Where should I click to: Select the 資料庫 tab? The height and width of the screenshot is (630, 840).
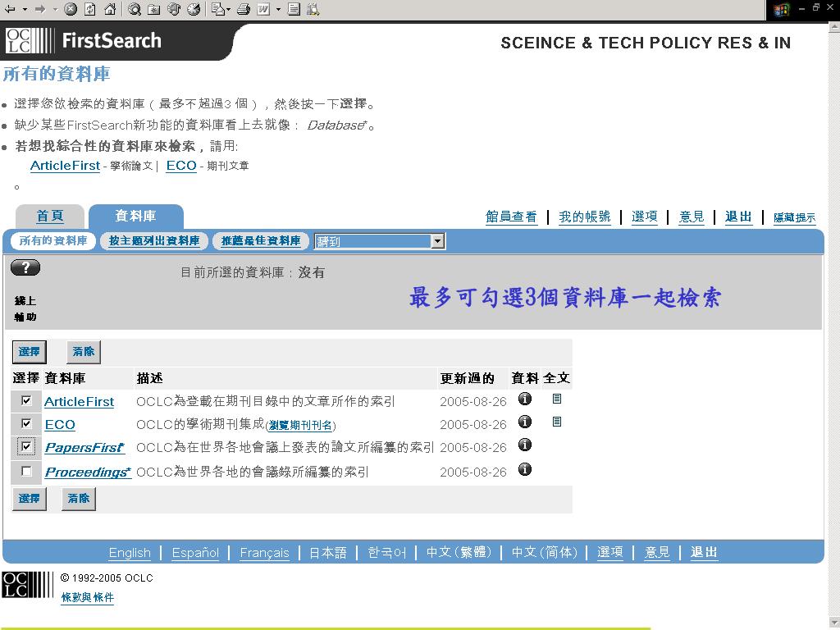pos(135,216)
